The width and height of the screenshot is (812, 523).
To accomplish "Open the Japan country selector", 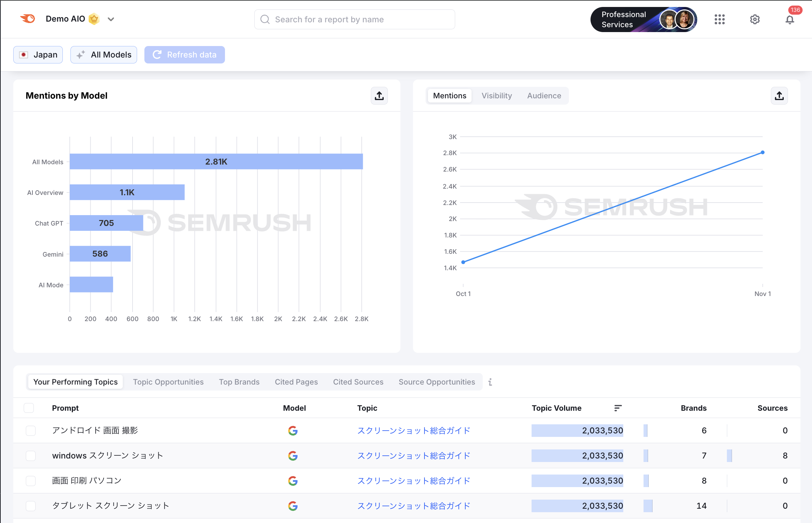I will 38,55.
